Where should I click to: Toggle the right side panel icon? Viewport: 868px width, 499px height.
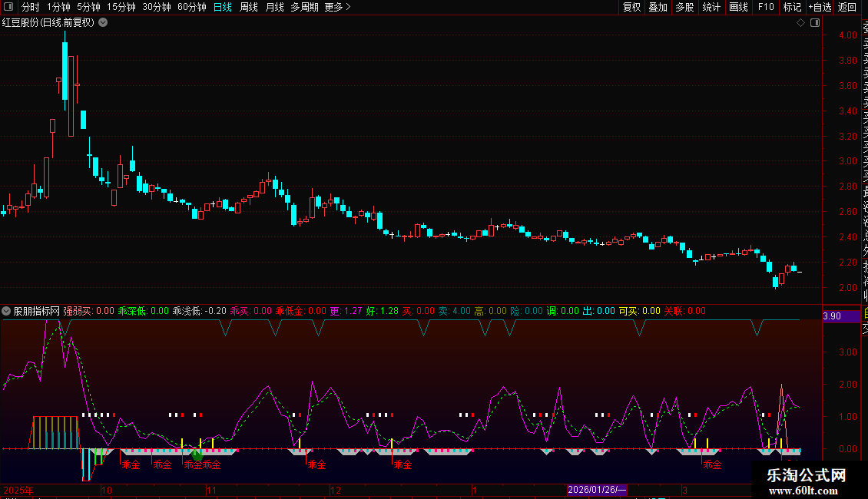coord(813,22)
